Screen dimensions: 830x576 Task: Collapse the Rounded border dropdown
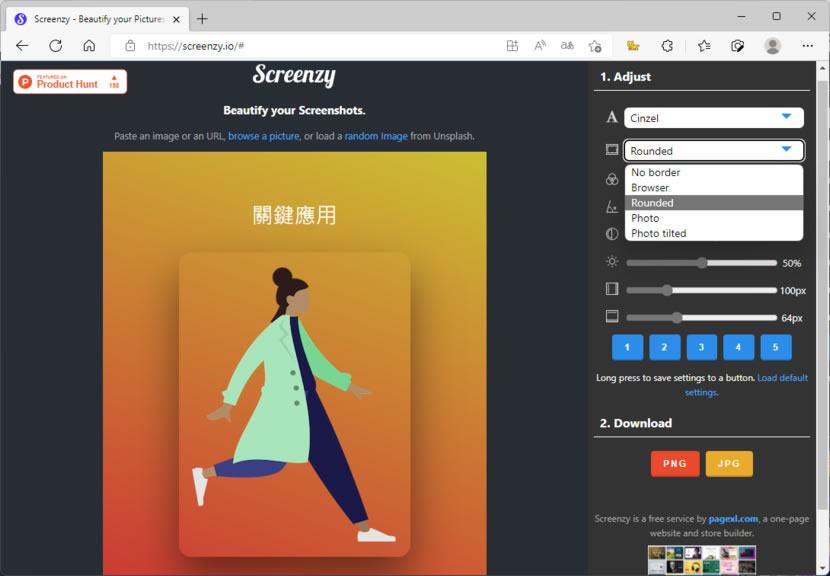pos(714,150)
